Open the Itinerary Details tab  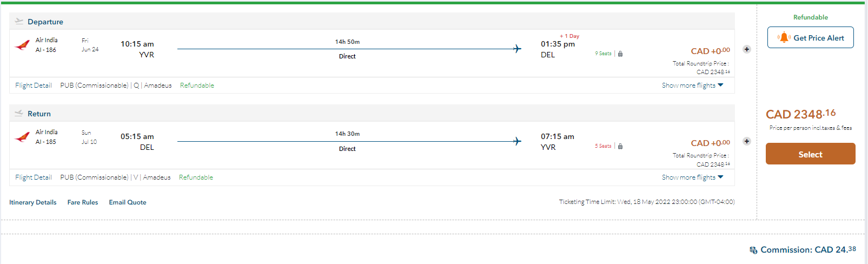(33, 202)
